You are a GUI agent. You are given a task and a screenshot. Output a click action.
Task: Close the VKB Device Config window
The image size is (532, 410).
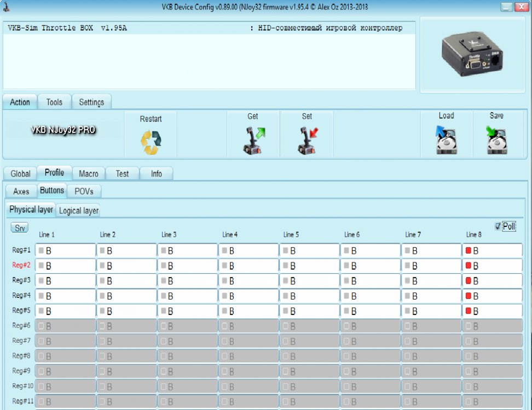pyautogui.click(x=522, y=7)
